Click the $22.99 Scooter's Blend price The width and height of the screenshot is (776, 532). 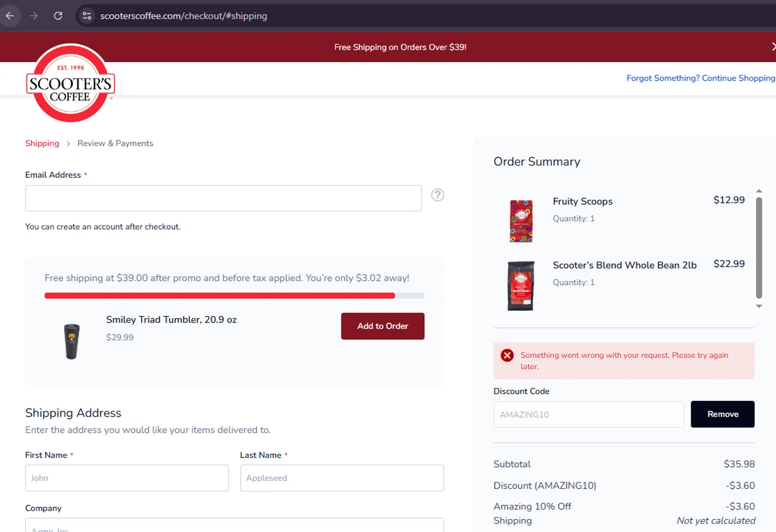coord(729,264)
